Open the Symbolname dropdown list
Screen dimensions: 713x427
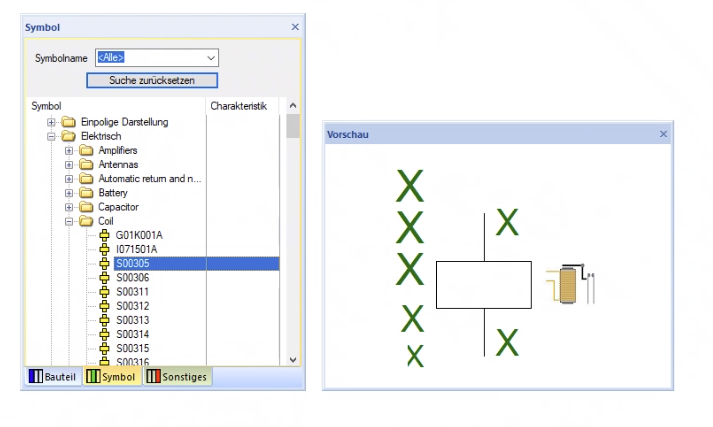pyautogui.click(x=210, y=58)
